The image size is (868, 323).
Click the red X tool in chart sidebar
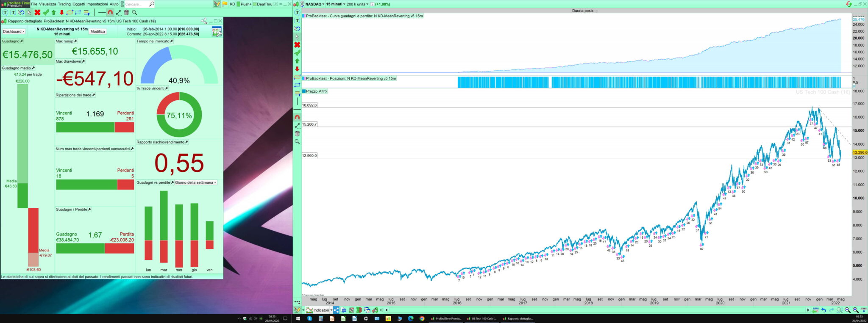[x=297, y=45]
